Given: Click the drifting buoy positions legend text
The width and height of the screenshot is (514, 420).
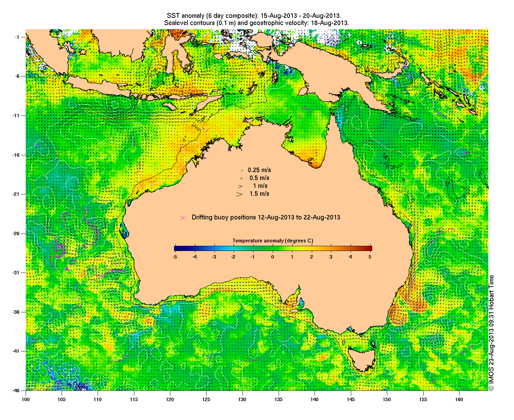Looking at the screenshot, I should [266, 217].
